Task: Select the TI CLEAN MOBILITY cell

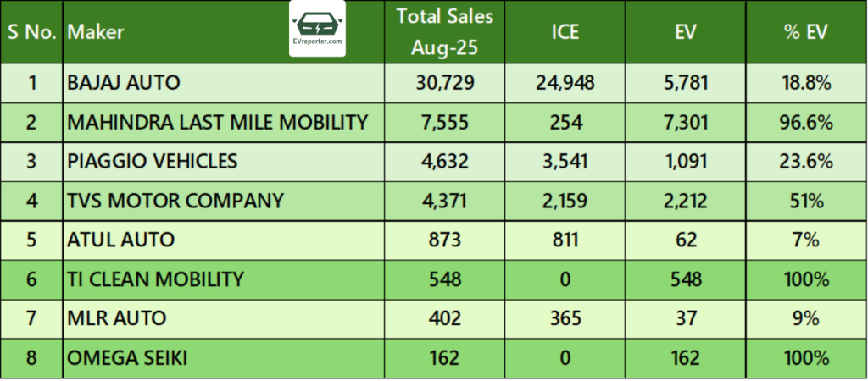Action: [155, 279]
